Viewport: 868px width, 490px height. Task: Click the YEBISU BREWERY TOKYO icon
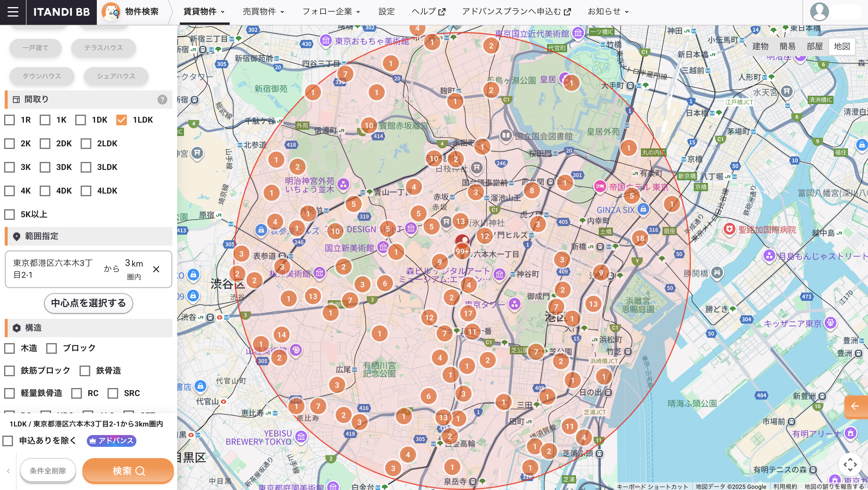point(301,437)
